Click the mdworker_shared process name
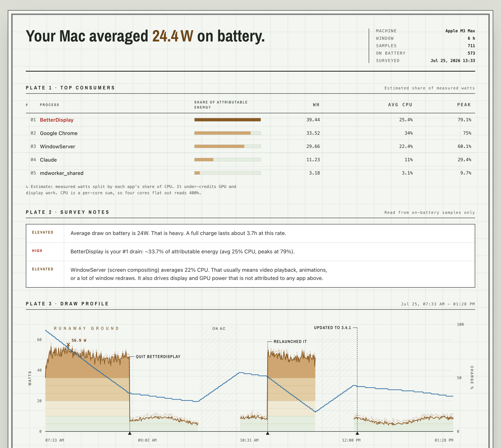The image size is (501, 448). pyautogui.click(x=61, y=173)
